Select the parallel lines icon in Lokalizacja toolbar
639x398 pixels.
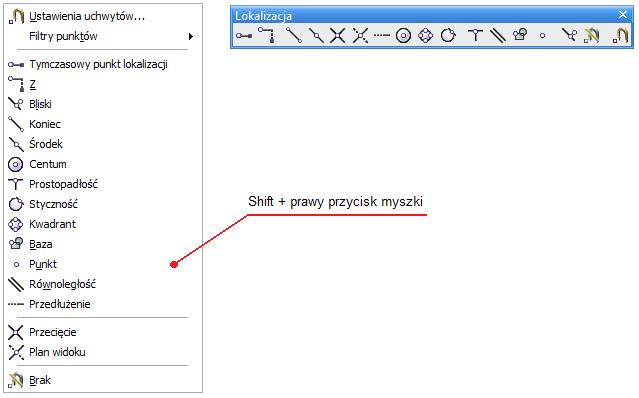coord(498,35)
